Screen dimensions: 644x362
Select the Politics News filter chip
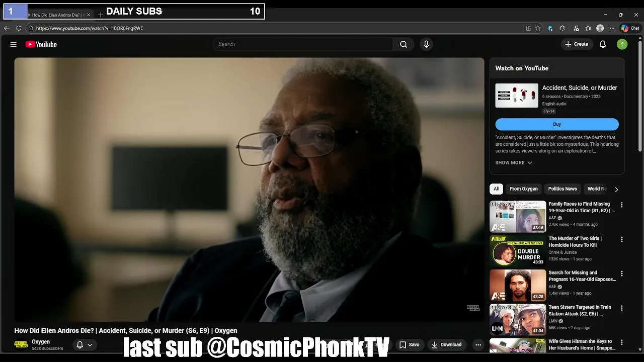tap(562, 189)
